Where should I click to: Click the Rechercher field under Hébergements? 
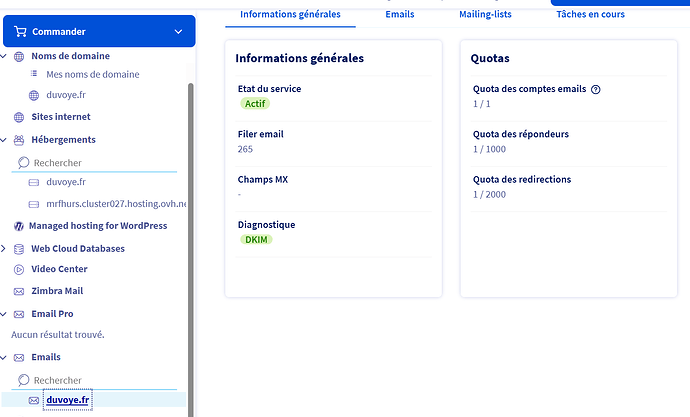point(94,163)
